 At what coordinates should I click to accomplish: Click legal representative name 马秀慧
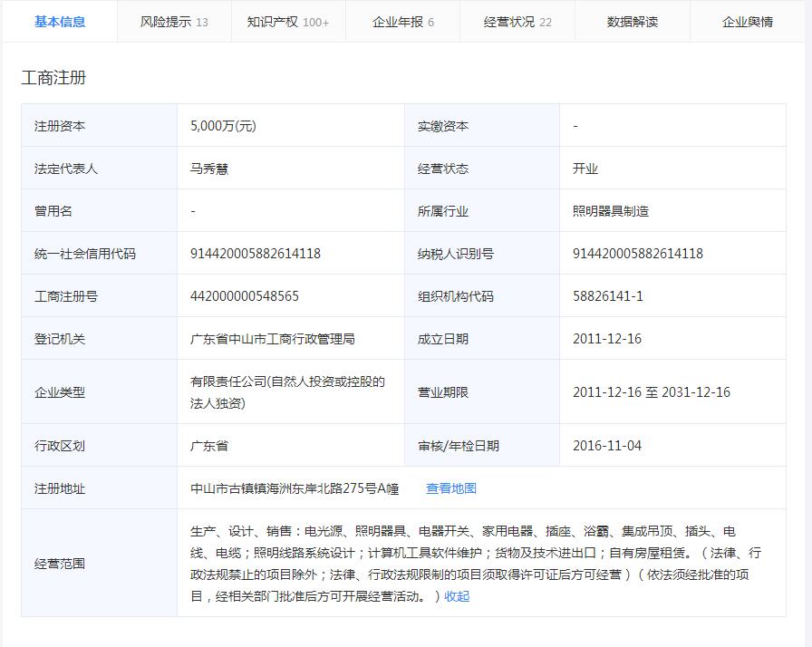pyautogui.click(x=209, y=169)
